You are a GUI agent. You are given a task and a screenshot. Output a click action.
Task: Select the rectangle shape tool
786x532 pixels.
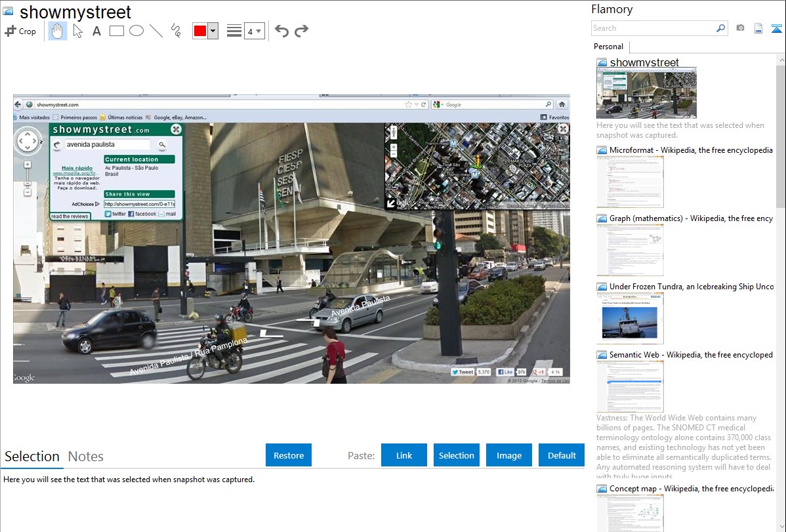116,31
